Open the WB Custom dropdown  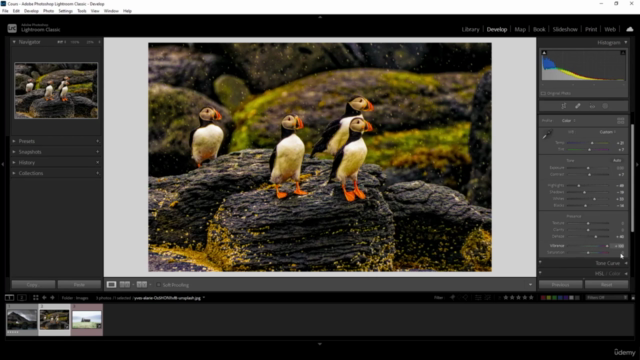608,132
